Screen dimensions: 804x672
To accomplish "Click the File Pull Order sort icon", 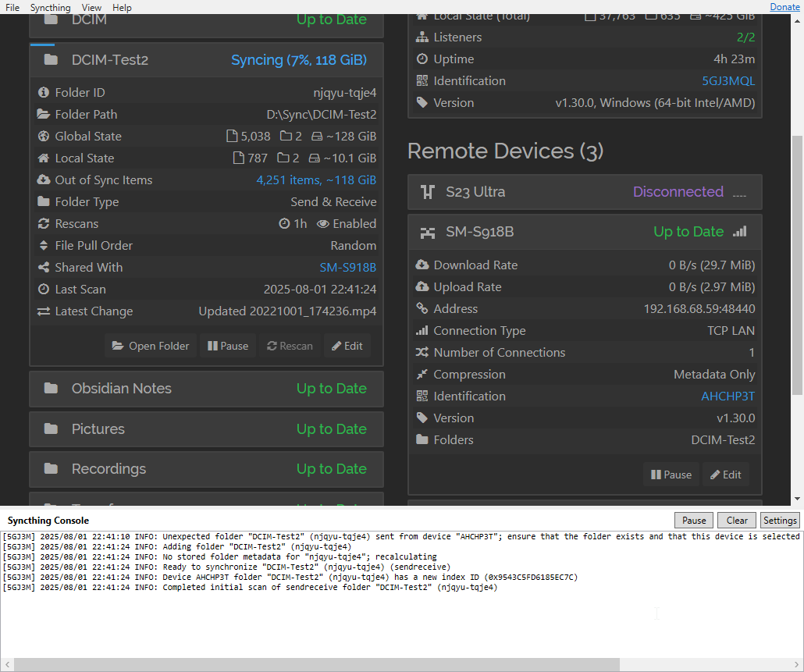I will [x=44, y=246].
